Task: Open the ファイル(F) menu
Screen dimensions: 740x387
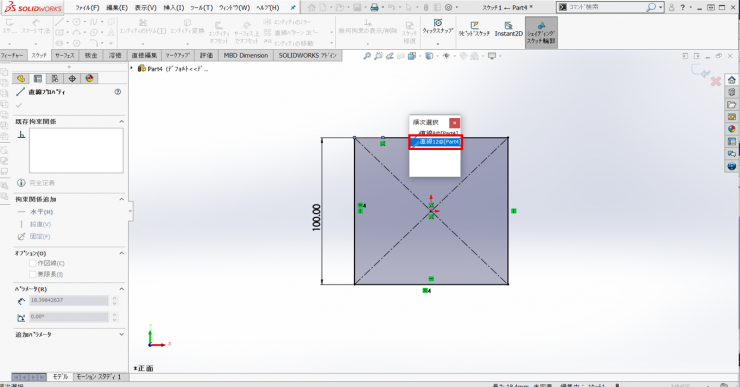Action: point(87,8)
